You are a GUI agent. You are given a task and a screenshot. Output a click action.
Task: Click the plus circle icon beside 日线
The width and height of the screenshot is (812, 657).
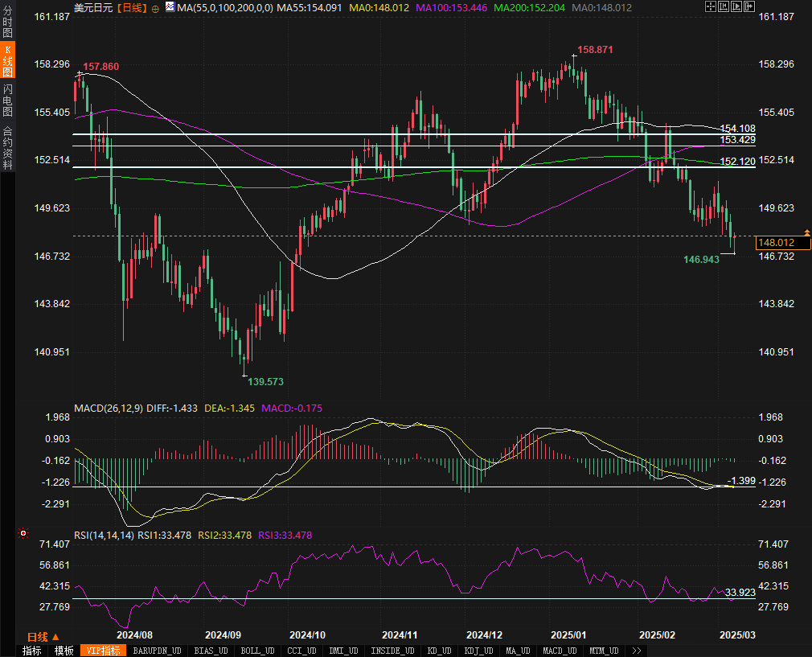tap(155, 7)
